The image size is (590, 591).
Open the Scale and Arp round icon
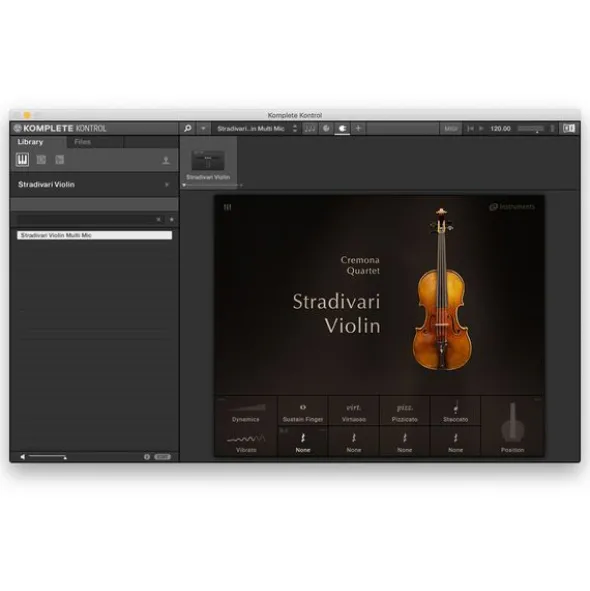[326, 129]
